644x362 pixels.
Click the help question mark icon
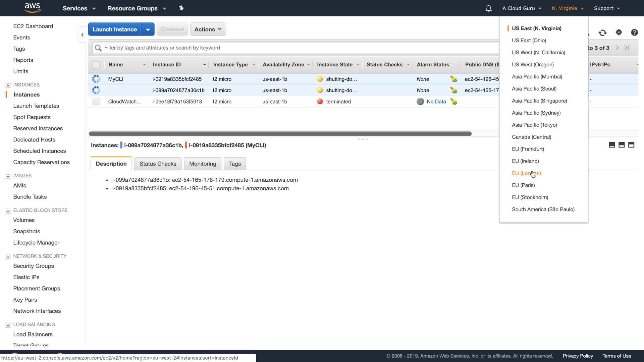(x=634, y=32)
